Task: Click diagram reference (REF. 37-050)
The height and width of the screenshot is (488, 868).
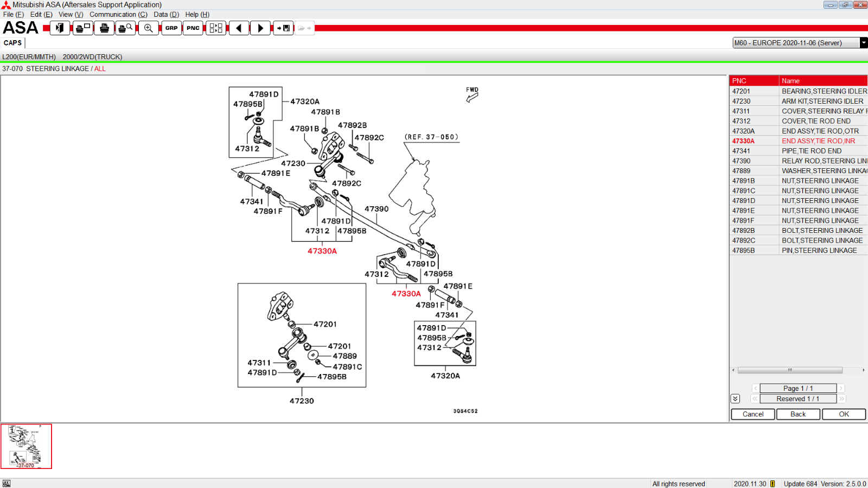Action: [432, 137]
